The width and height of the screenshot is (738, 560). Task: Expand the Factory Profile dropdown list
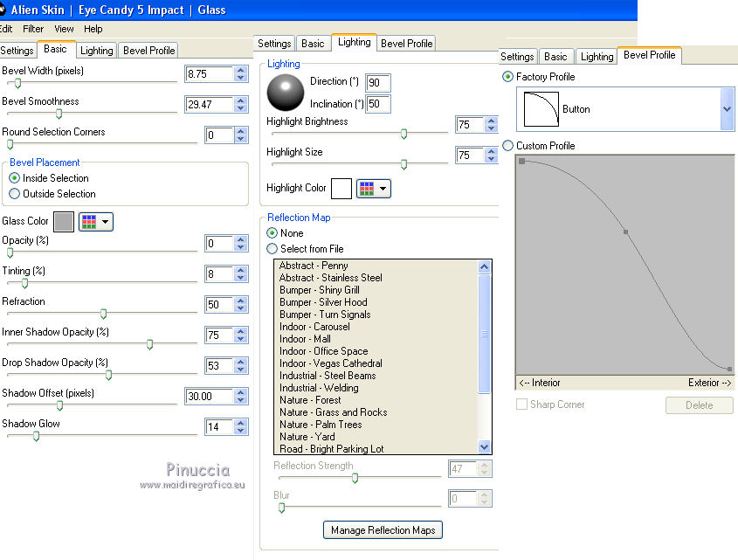point(727,109)
